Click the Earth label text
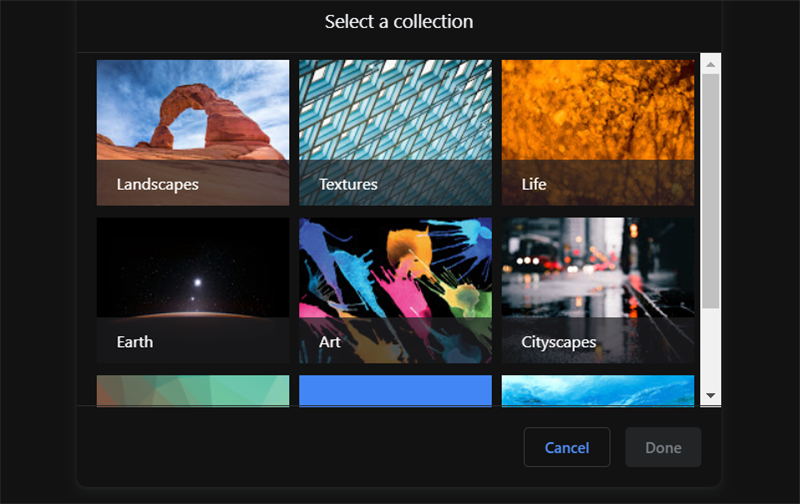Screen dimensions: 800x504 click(x=135, y=342)
